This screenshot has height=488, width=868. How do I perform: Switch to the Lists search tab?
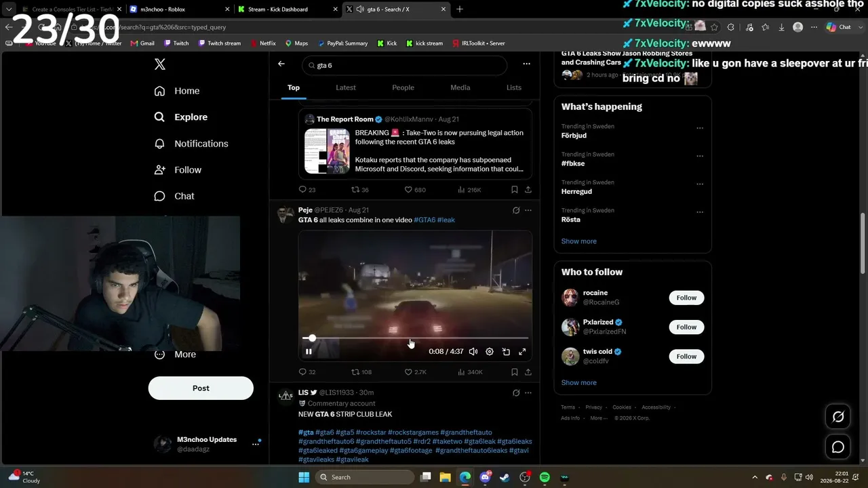514,87
